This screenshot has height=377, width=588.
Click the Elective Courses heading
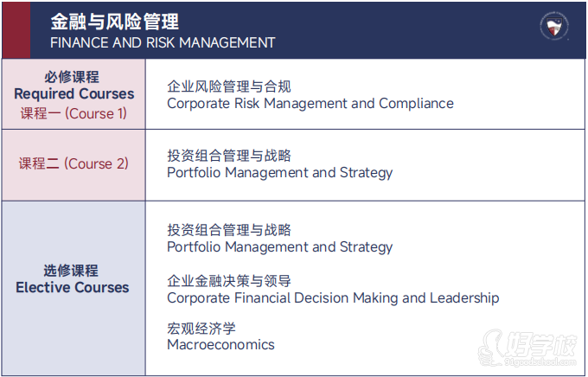click(x=73, y=288)
